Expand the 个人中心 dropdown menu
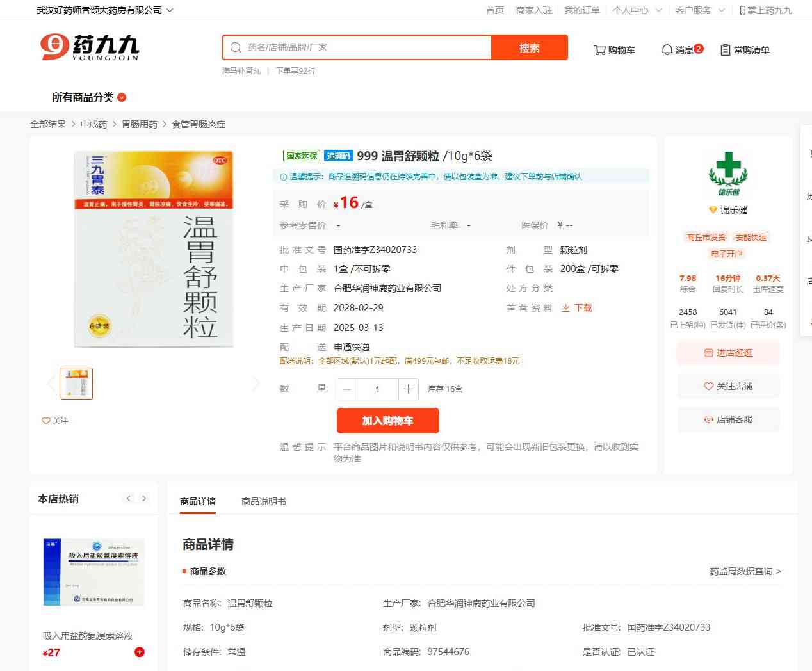 (x=637, y=10)
